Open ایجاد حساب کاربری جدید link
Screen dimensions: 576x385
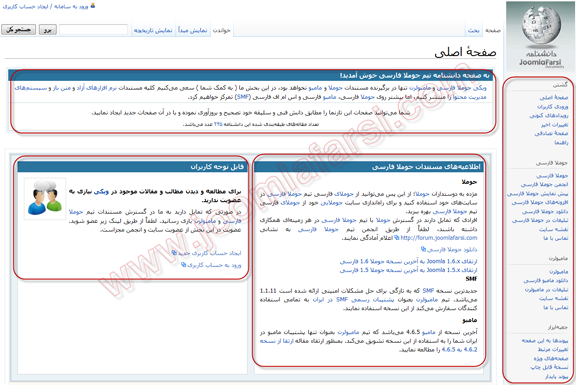(209, 253)
